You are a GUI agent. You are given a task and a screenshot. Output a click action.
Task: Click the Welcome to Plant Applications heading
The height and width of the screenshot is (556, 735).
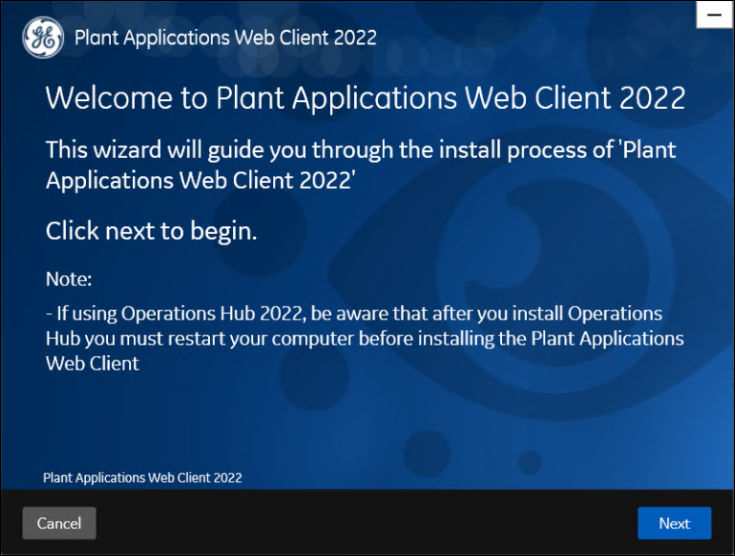pyautogui.click(x=366, y=98)
